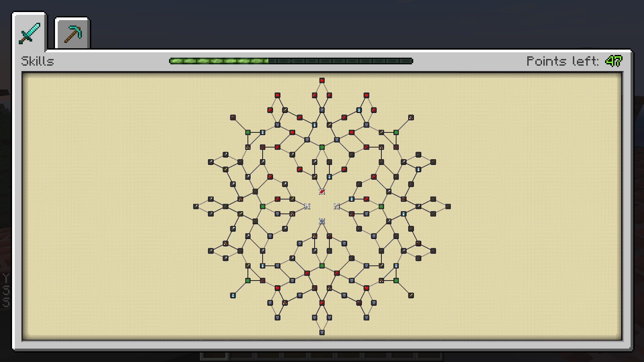Select isolated axe end node at upper-right corner
Image resolution: width=644 pixels, height=362 pixels.
[411, 118]
